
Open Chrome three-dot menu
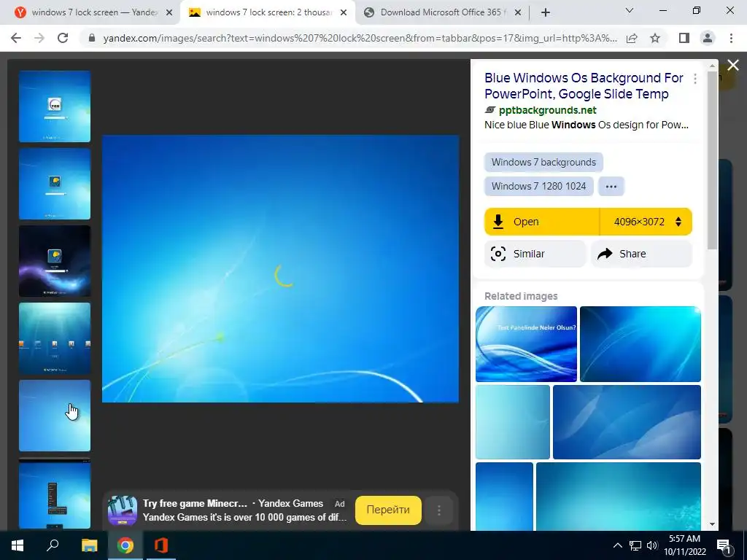(x=731, y=38)
